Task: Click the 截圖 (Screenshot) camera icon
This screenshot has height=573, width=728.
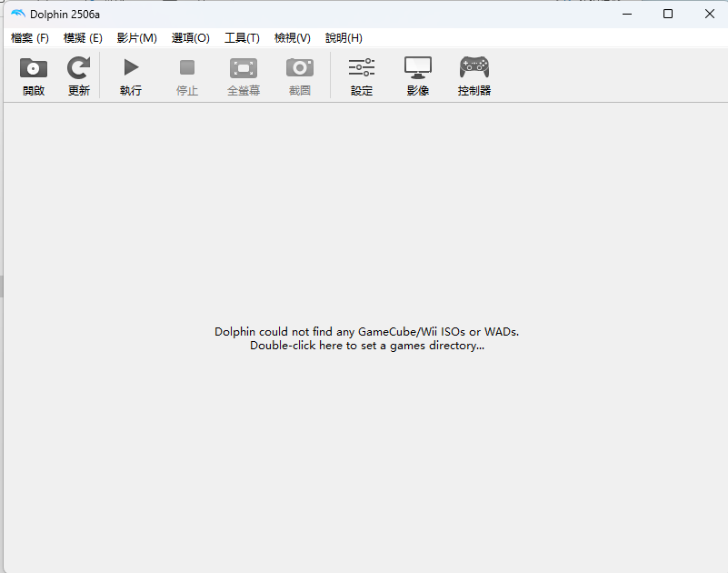Action: tap(300, 68)
